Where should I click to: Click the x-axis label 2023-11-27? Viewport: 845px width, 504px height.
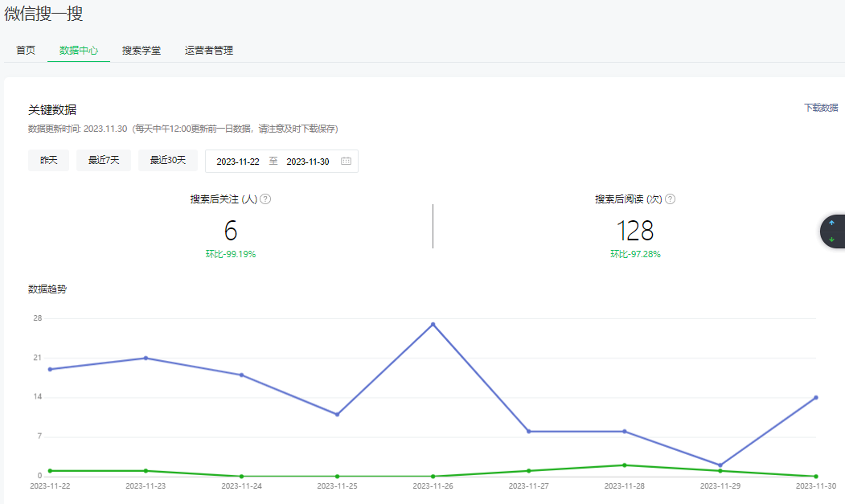click(x=529, y=486)
